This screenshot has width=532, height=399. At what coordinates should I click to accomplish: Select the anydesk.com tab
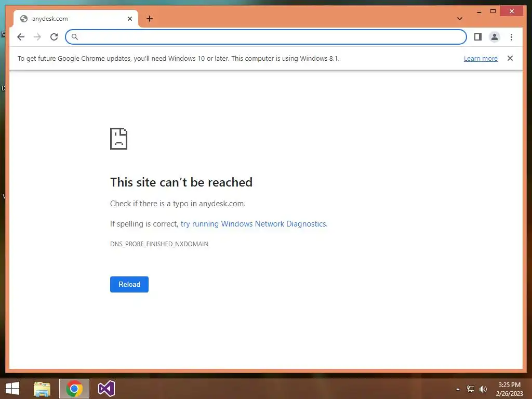tap(76, 19)
